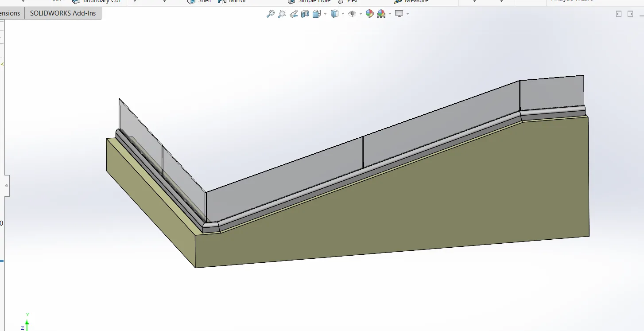Click the feature manager panel splitter handle
Viewport: 644px width, 331px height.
click(x=6, y=186)
